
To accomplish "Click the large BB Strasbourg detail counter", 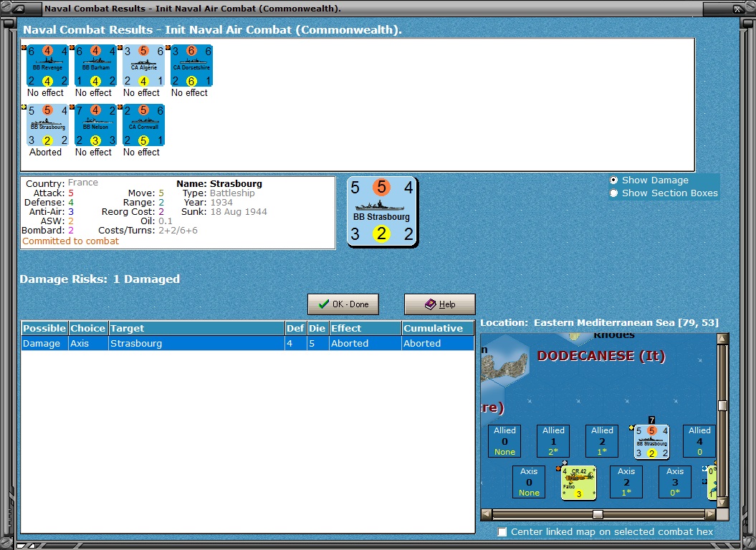I will click(x=383, y=211).
